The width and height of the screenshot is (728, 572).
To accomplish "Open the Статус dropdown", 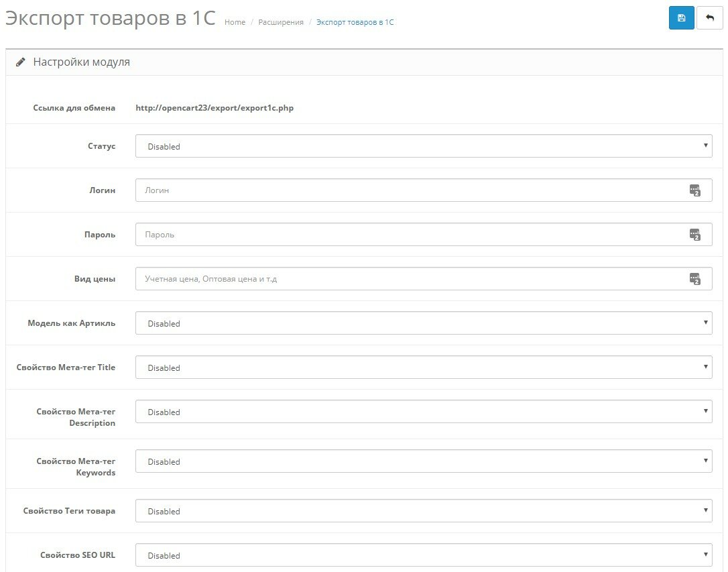I will [424, 146].
